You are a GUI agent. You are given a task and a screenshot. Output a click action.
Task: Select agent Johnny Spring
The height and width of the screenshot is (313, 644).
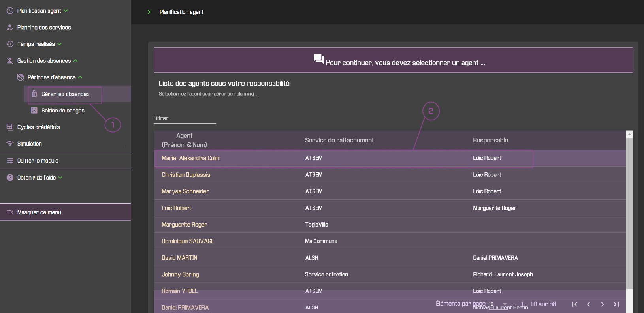pyautogui.click(x=180, y=274)
